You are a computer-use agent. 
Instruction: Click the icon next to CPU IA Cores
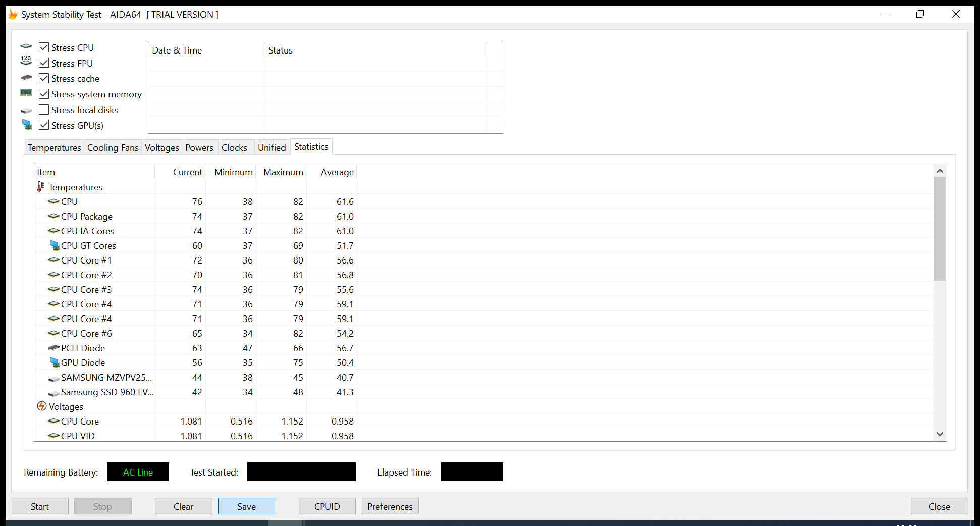pyautogui.click(x=53, y=231)
